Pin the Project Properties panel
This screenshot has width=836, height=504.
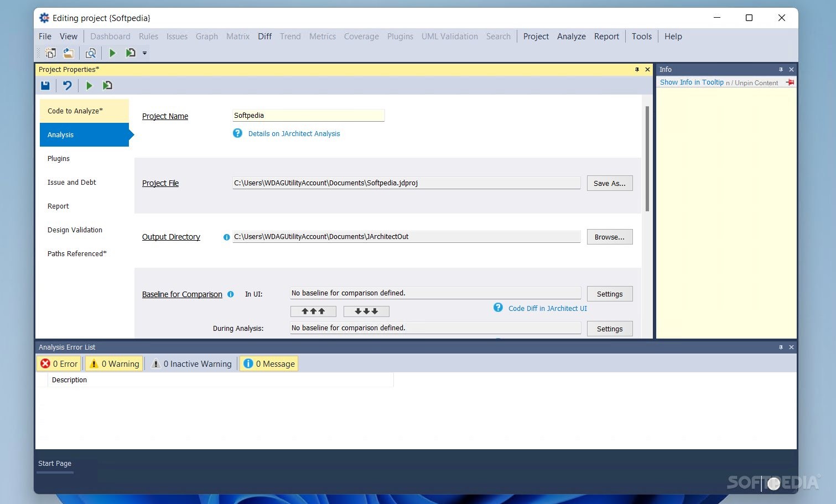pyautogui.click(x=637, y=70)
